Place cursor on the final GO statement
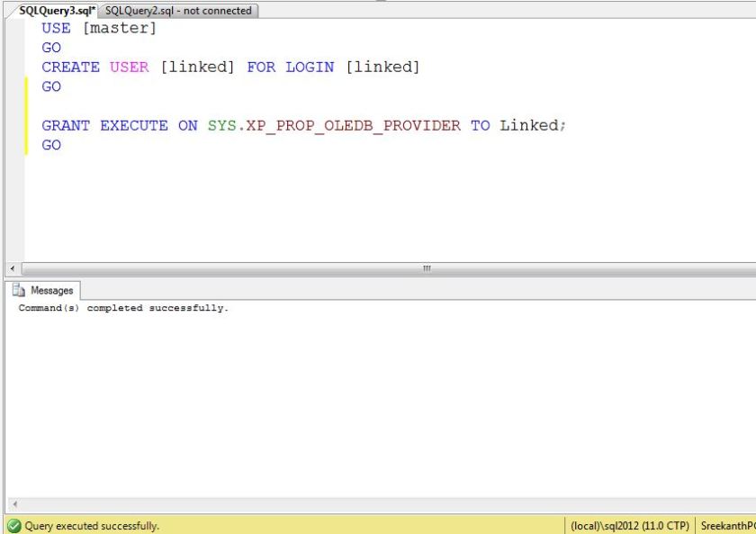Screen dimensions: 756x534 (51, 145)
